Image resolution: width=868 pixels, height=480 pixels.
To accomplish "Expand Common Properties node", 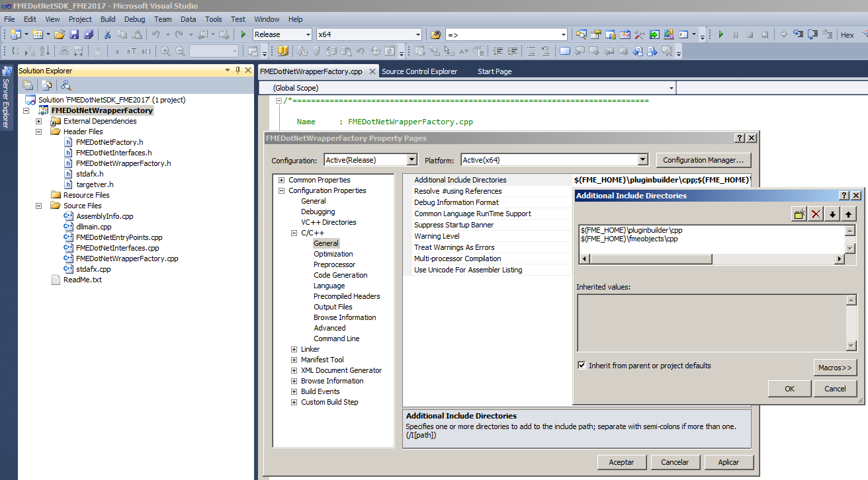I will tap(282, 180).
